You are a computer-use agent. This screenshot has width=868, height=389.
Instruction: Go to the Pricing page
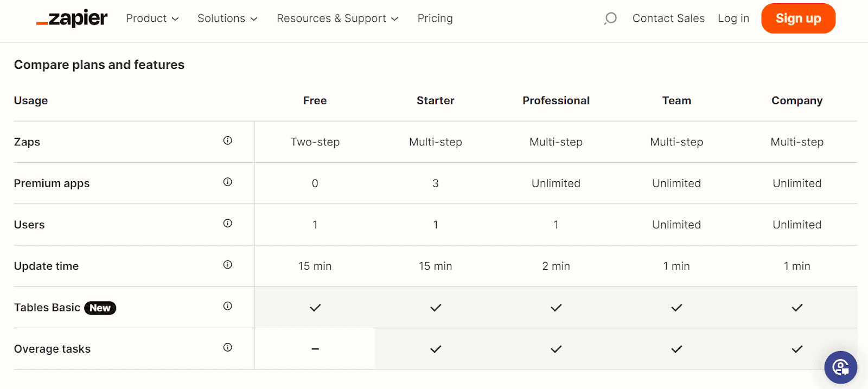pos(435,18)
